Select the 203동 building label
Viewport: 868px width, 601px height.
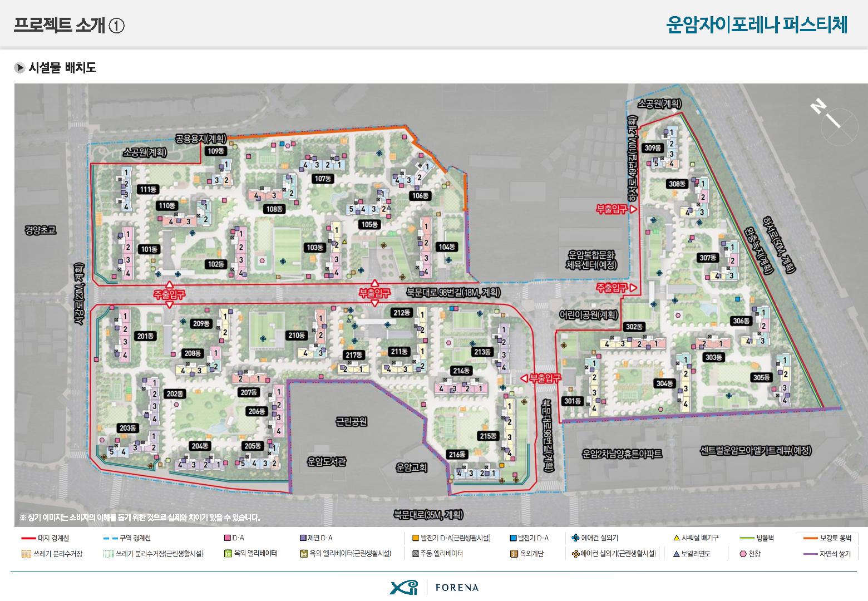(x=128, y=428)
